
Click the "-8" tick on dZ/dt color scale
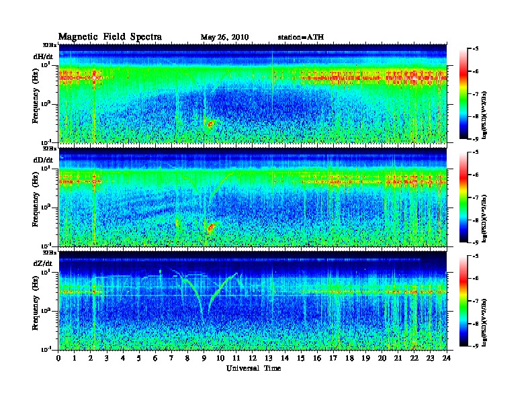pos(476,324)
